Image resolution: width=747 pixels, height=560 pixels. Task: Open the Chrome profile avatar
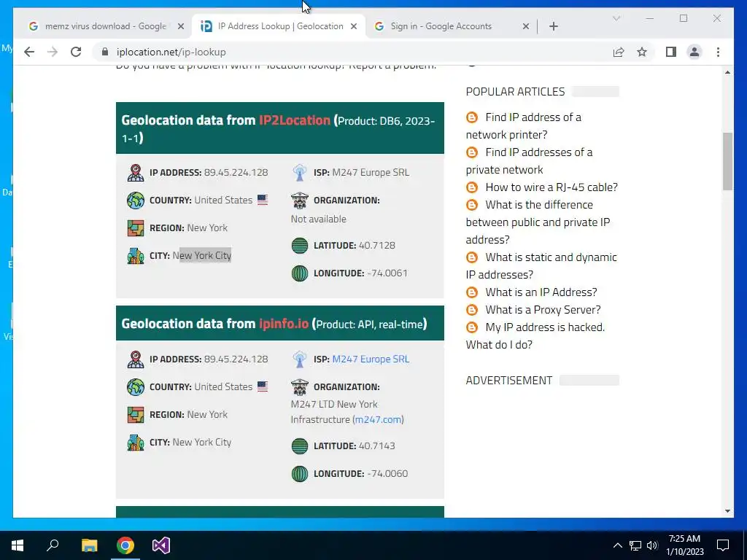click(694, 52)
